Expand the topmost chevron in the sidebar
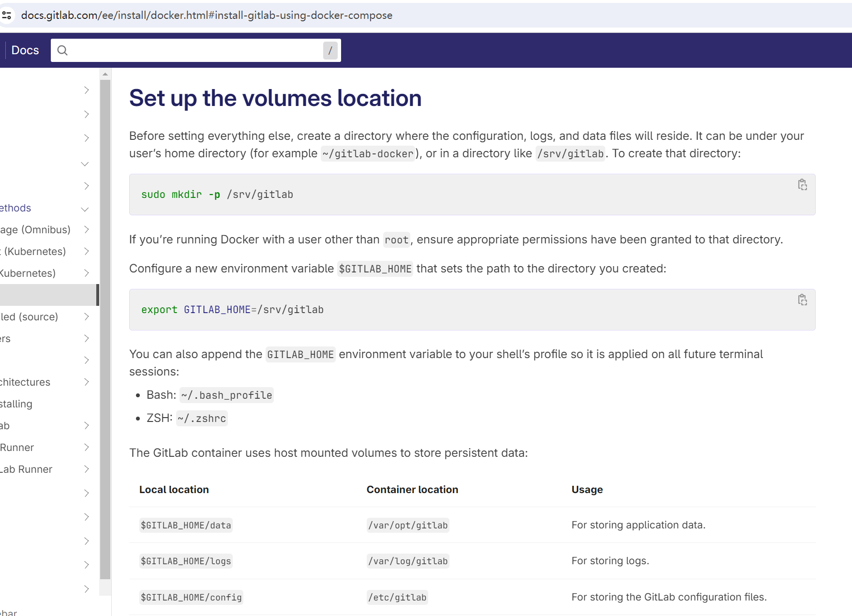This screenshot has height=616, width=852. 87,90
